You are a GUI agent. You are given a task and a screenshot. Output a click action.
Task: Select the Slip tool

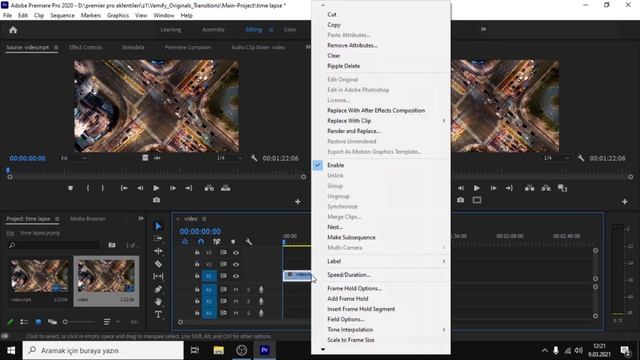click(158, 276)
